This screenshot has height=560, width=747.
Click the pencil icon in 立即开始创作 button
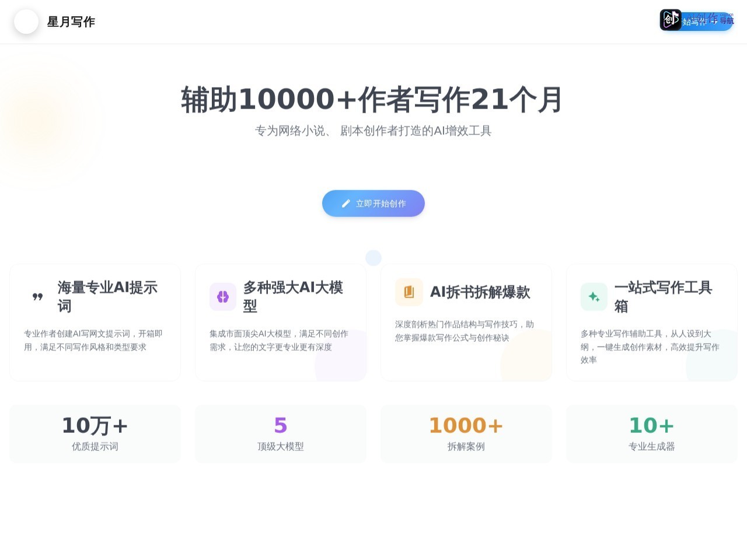(346, 204)
